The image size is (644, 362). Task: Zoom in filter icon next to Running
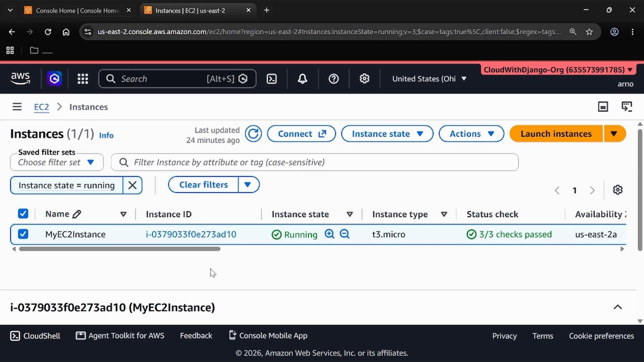(x=329, y=234)
